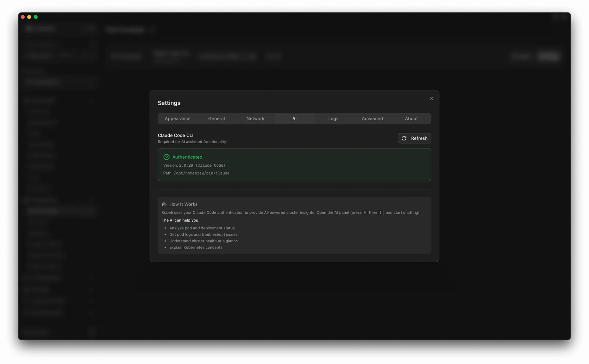Click the Settings dialog title
The image size is (589, 364).
[169, 103]
